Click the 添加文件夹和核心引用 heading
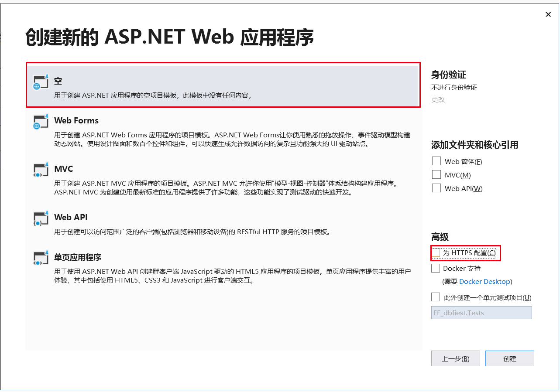 [x=475, y=145]
